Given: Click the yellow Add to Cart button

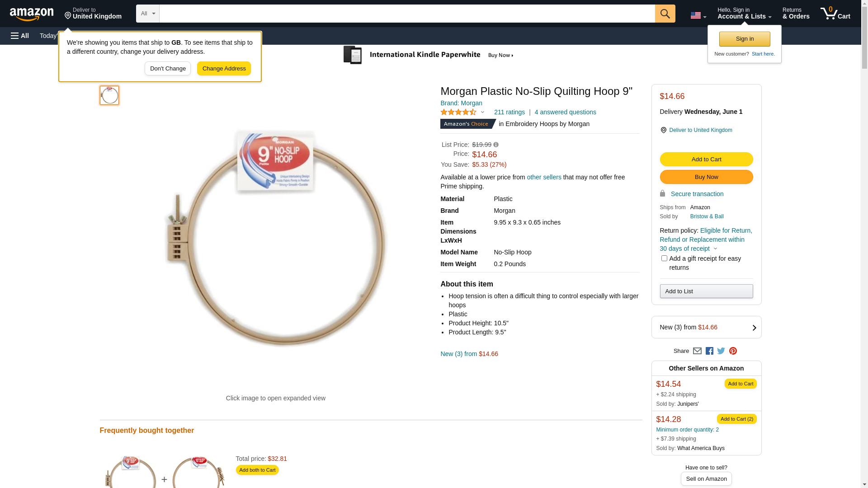Looking at the screenshot, I should point(706,160).
